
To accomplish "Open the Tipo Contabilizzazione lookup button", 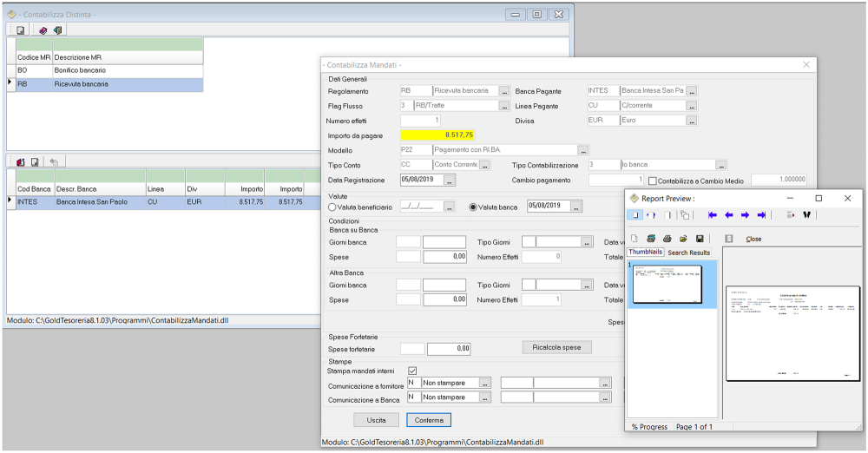I will (720, 165).
